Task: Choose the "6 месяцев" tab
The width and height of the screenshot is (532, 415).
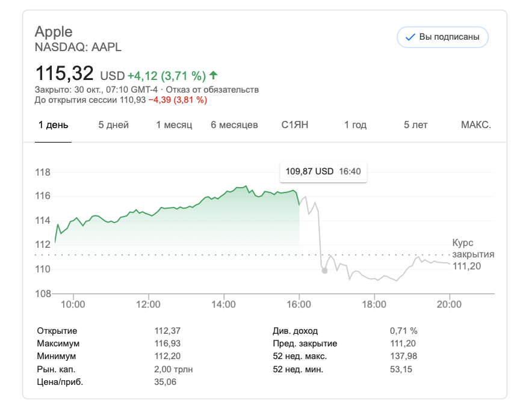Action: pyautogui.click(x=235, y=125)
